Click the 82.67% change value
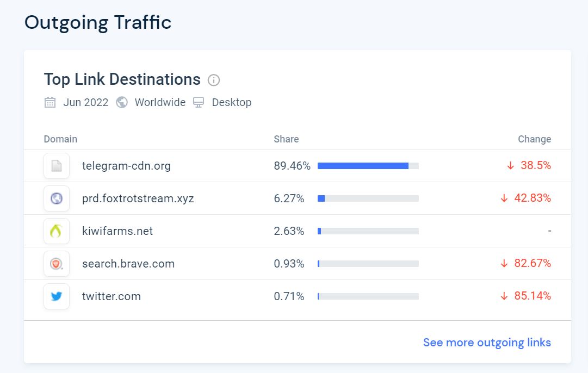The width and height of the screenshot is (588, 373). pyautogui.click(x=533, y=263)
